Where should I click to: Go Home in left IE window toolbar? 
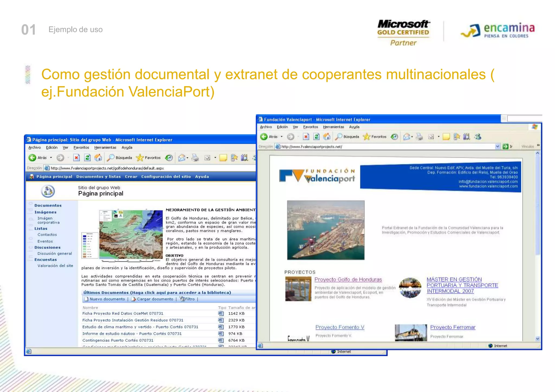(98, 158)
